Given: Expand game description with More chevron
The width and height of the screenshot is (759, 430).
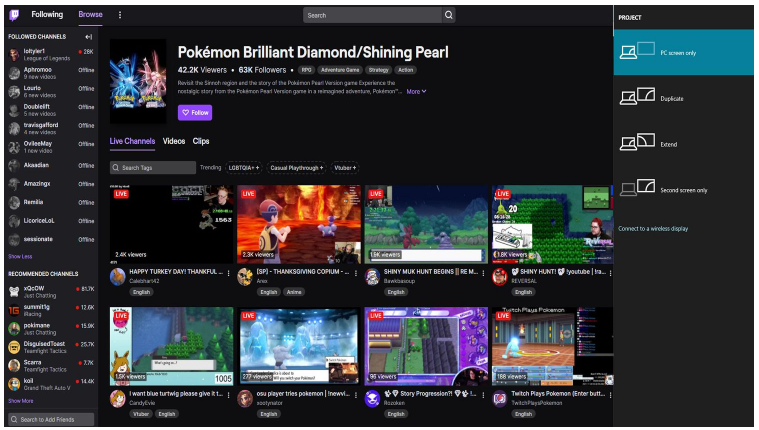Looking at the screenshot, I should click(417, 91).
